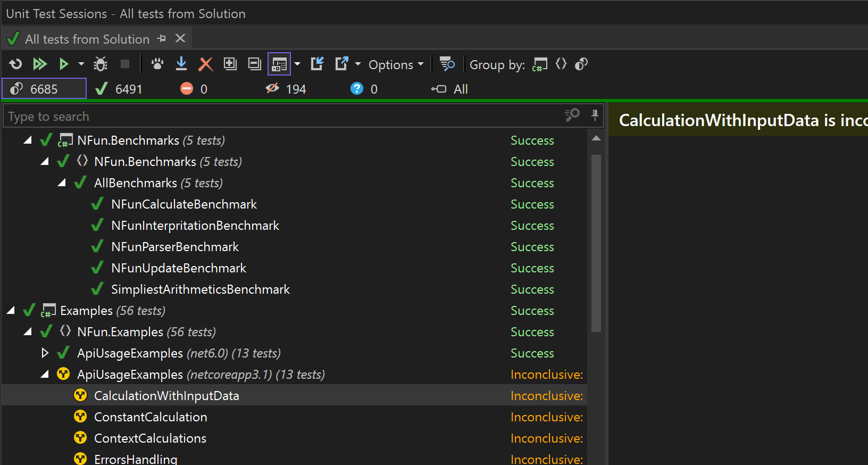The width and height of the screenshot is (868, 465).
Task: Click the Debug Unit Tests bug icon
Action: (x=100, y=64)
